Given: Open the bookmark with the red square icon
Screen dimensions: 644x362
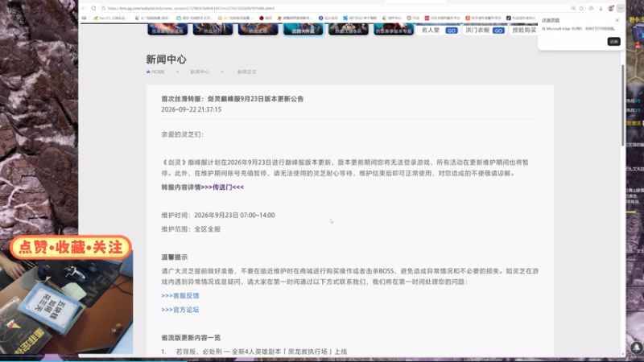Looking at the screenshot, I should (x=442, y=18).
